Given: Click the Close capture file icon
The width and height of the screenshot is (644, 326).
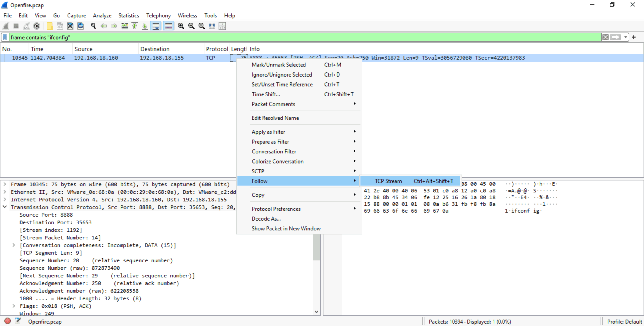Looking at the screenshot, I should pos(70,26).
